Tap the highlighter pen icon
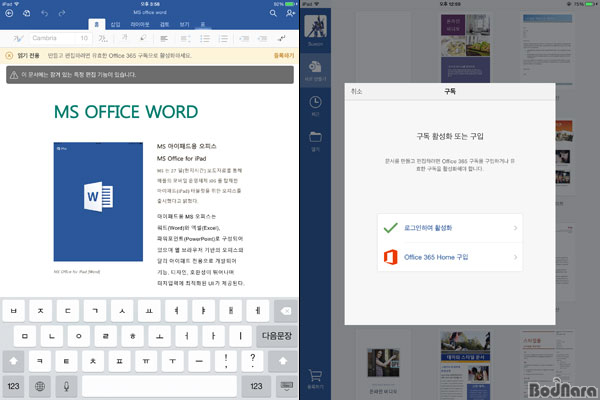This screenshot has width=600, height=400. [143, 38]
